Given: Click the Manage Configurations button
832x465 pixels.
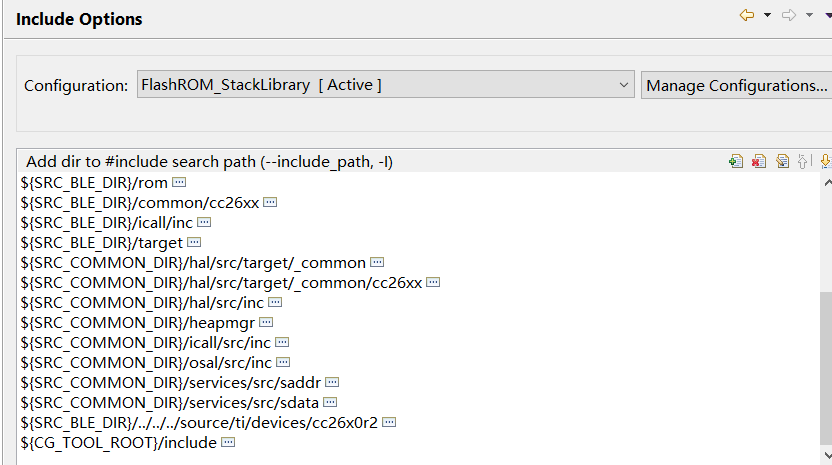Looking at the screenshot, I should click(x=736, y=85).
